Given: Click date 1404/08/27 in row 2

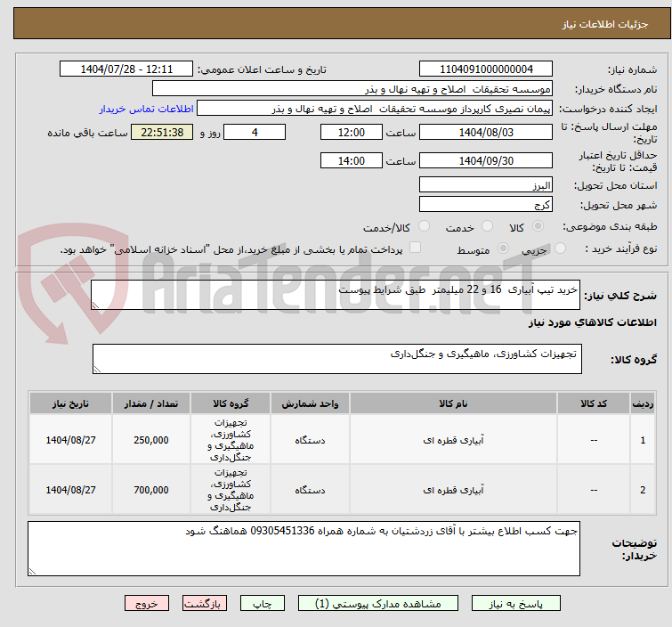Looking at the screenshot, I should click(70, 490).
